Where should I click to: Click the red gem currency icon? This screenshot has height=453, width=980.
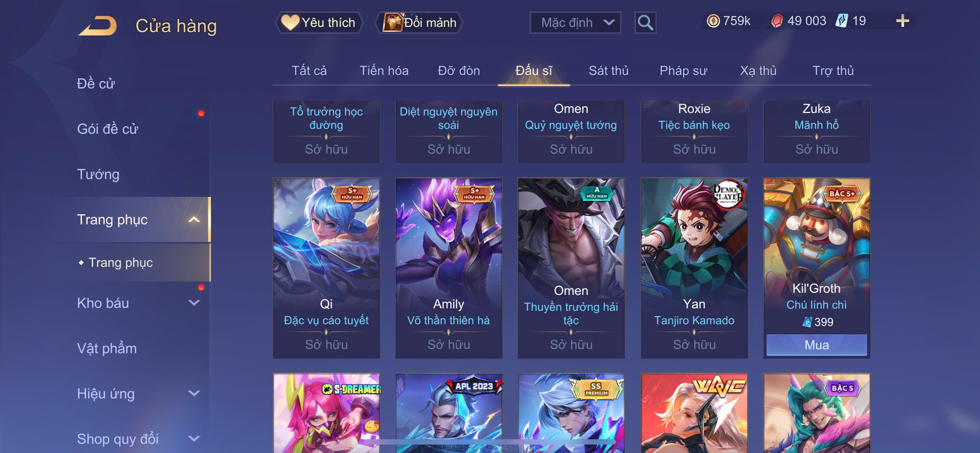click(x=777, y=20)
